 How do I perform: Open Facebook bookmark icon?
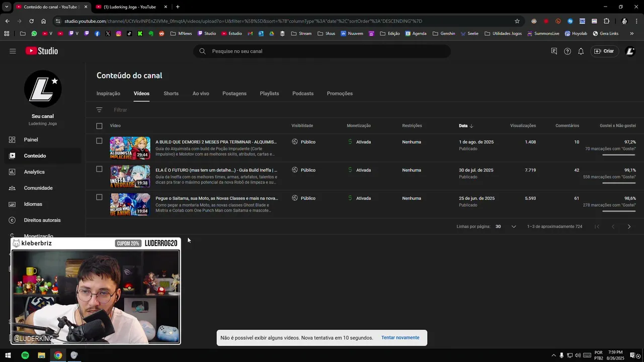click(x=97, y=34)
